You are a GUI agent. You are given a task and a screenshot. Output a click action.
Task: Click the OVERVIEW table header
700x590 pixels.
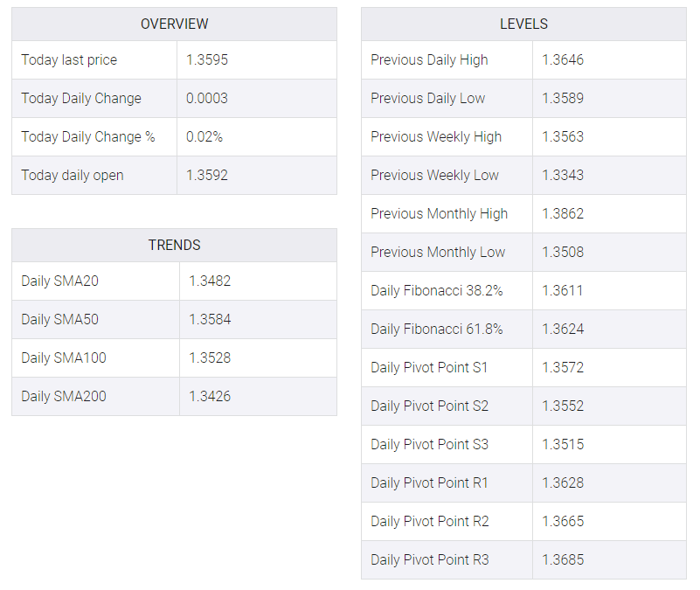[174, 24]
